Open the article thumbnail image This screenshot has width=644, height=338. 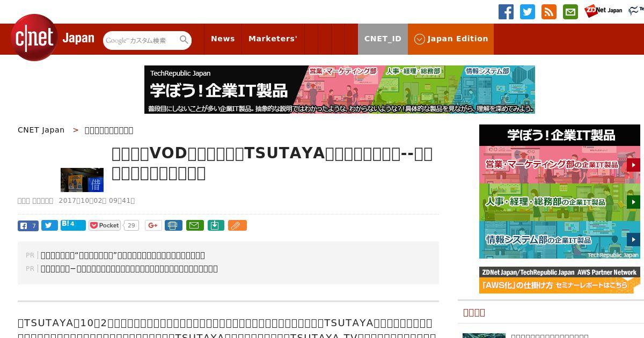[x=82, y=180]
